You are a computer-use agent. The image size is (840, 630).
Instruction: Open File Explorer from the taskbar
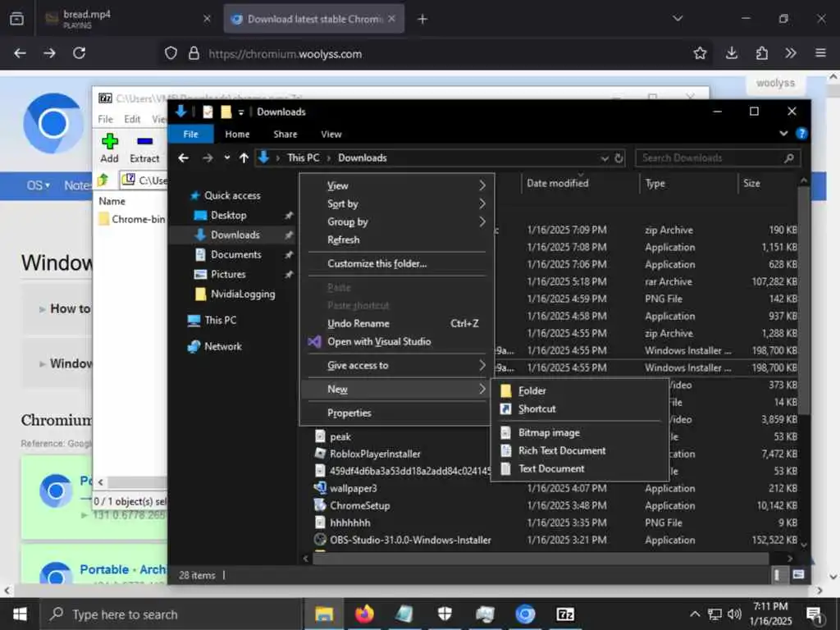click(x=323, y=614)
